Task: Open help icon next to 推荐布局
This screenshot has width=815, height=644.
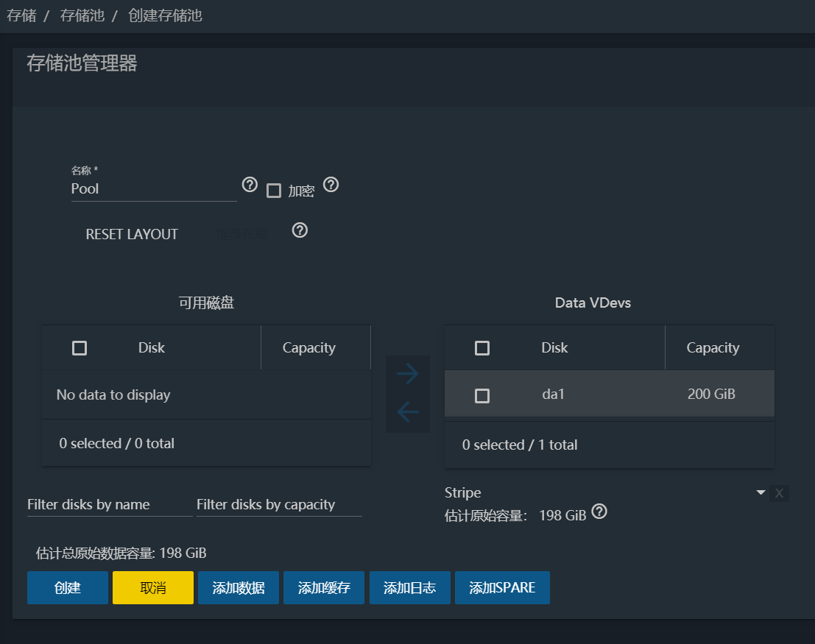Action: tap(299, 230)
